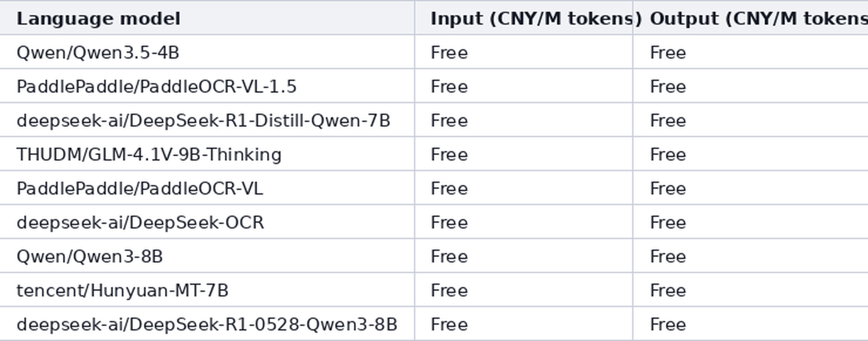The height and width of the screenshot is (341, 868).
Task: Click the output price for PaddleOCR-VL-1.5
Action: (x=668, y=87)
